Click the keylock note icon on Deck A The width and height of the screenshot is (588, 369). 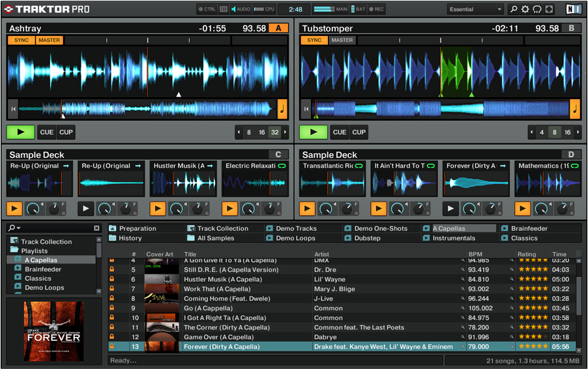[282, 109]
